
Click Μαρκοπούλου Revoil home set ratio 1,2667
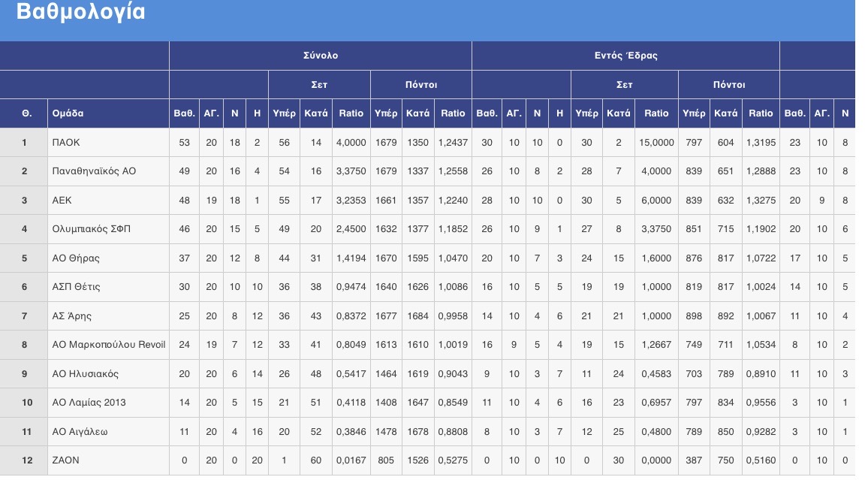click(656, 344)
